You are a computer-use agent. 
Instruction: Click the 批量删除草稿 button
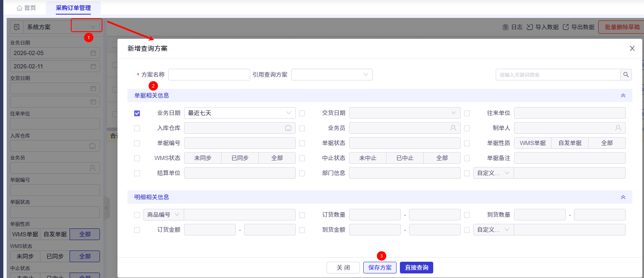pyautogui.click(x=622, y=27)
